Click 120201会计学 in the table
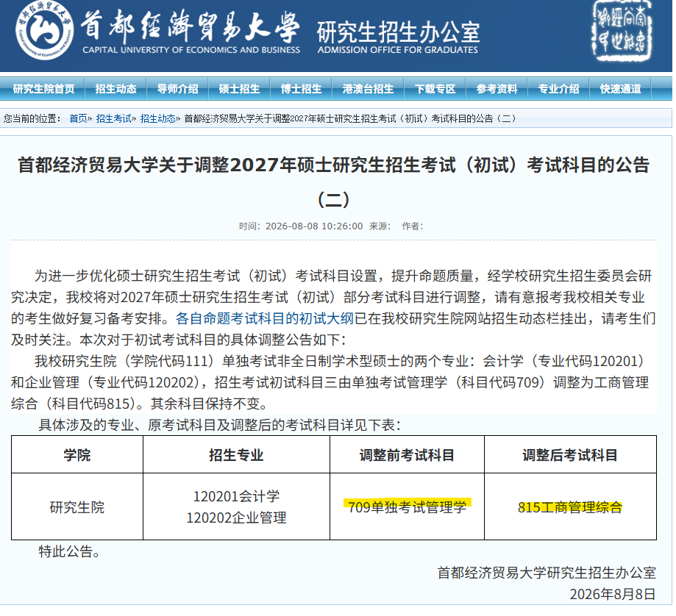Screen dimensions: 676x616 236,496
